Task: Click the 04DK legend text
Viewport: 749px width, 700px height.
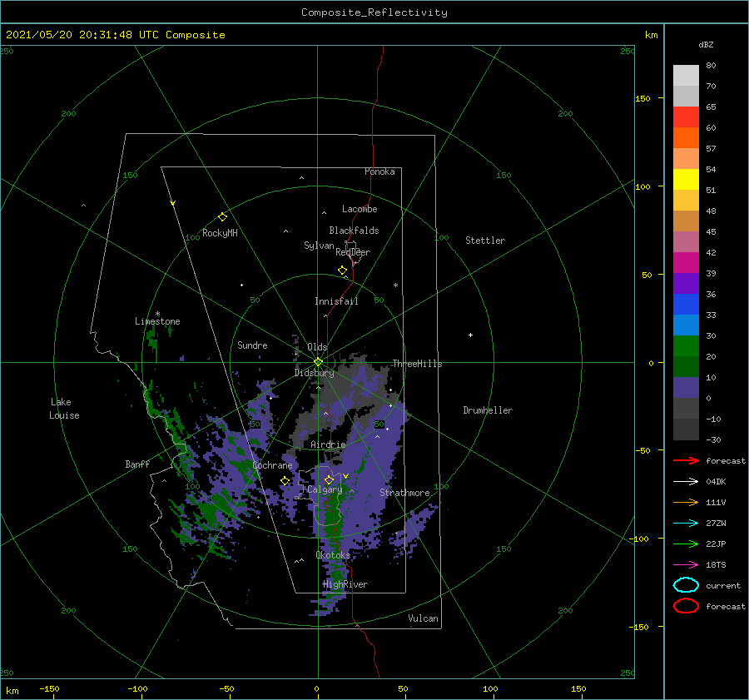Action: 716,482
